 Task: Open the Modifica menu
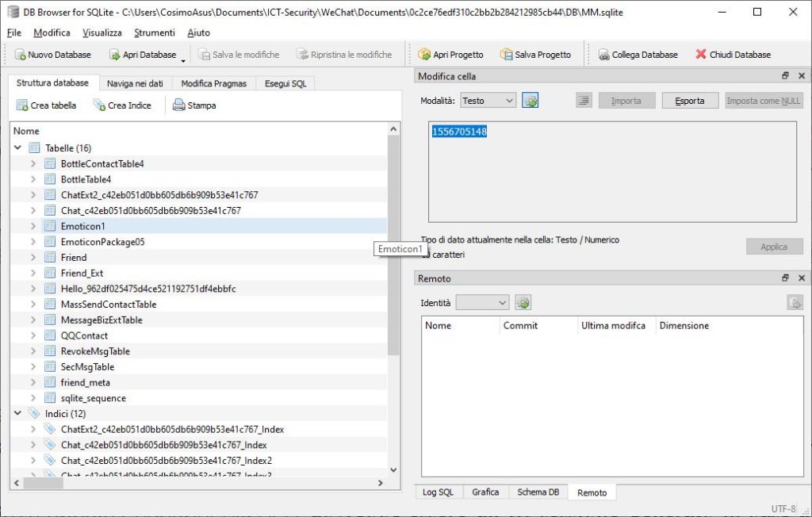(x=52, y=33)
